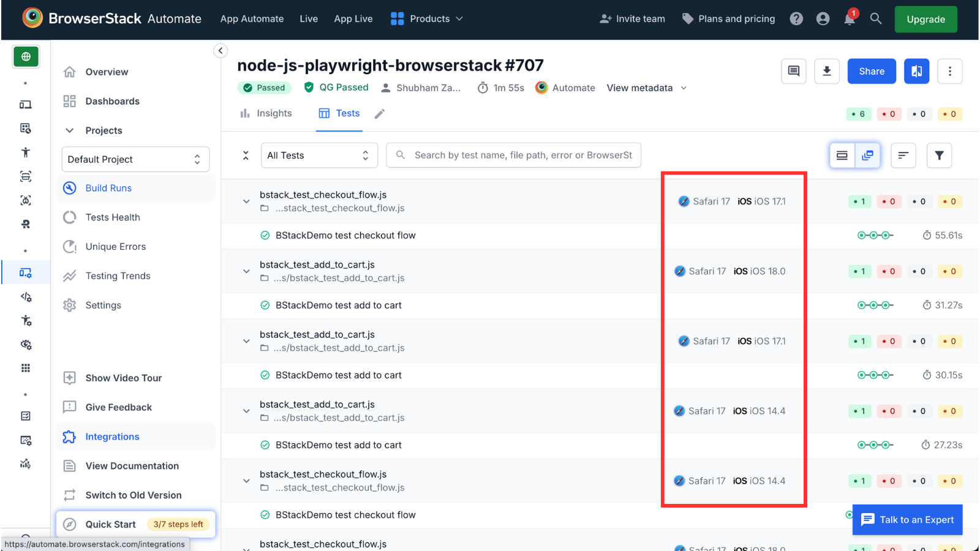Click the selected Automate icon in left rail
This screenshot has width=980, height=551.
(x=26, y=272)
